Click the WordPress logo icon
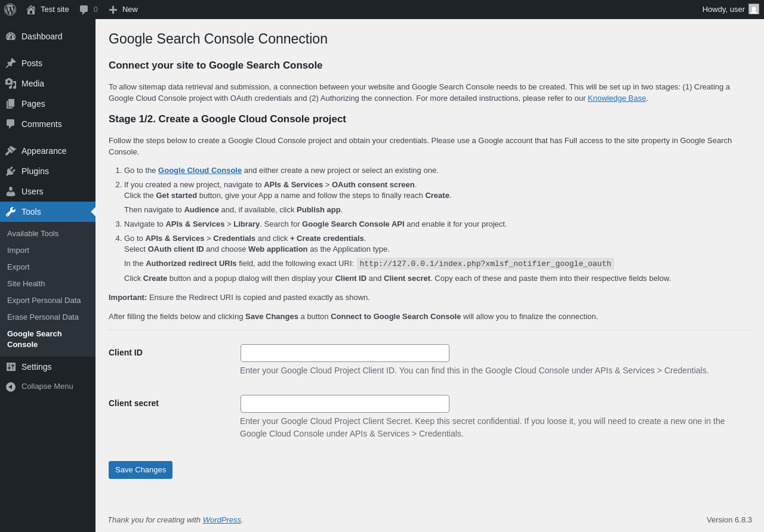The height and width of the screenshot is (532, 764). point(10,10)
